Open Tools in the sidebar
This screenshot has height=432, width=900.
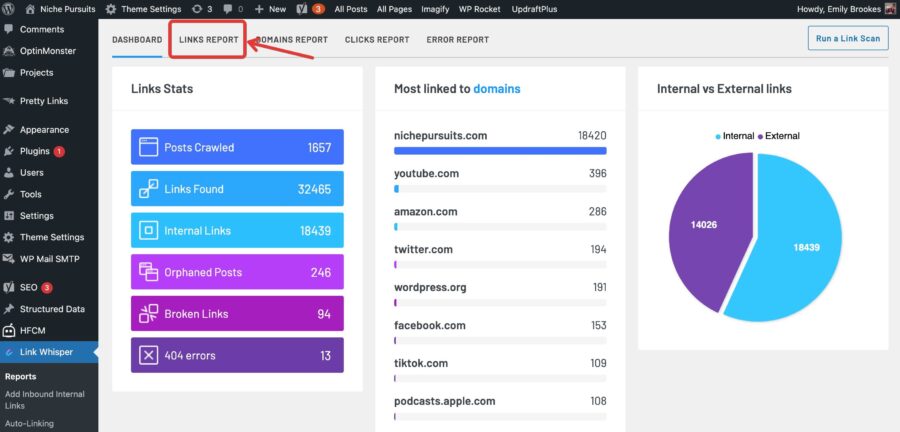[x=30, y=194]
